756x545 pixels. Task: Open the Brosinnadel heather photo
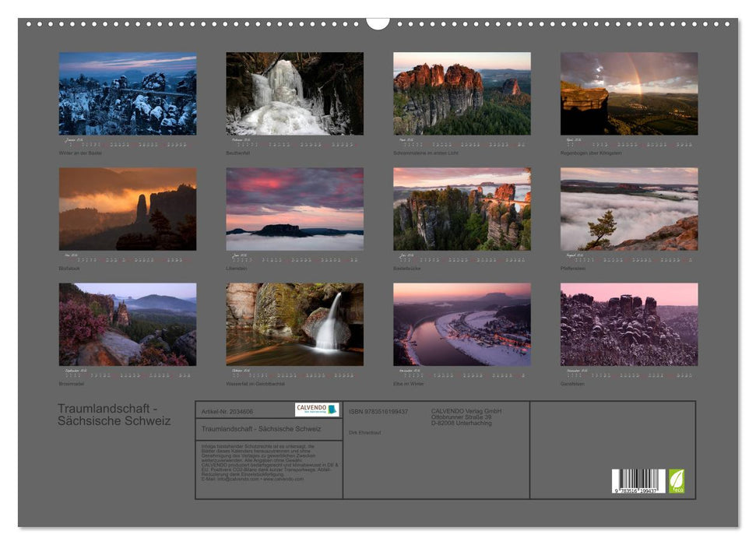click(x=128, y=324)
